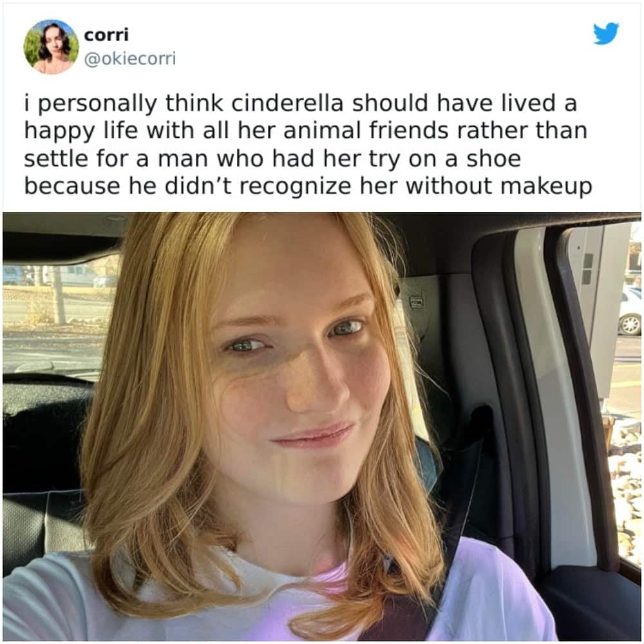
Task: Click the blue Twitter bird logo
Action: click(x=606, y=33)
